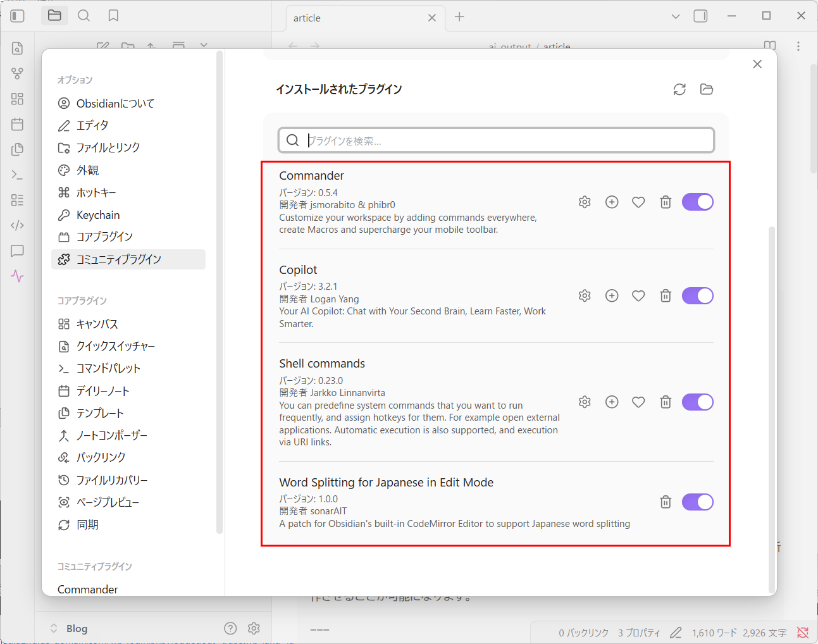Select the 外観 settings section

tap(87, 170)
